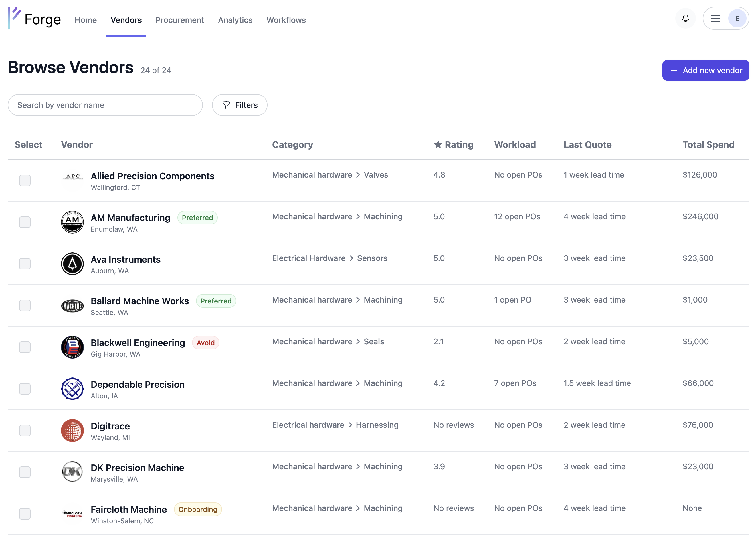Image resolution: width=756 pixels, height=535 pixels.
Task: Open the Faircloth Machine vendor link
Action: pos(129,509)
